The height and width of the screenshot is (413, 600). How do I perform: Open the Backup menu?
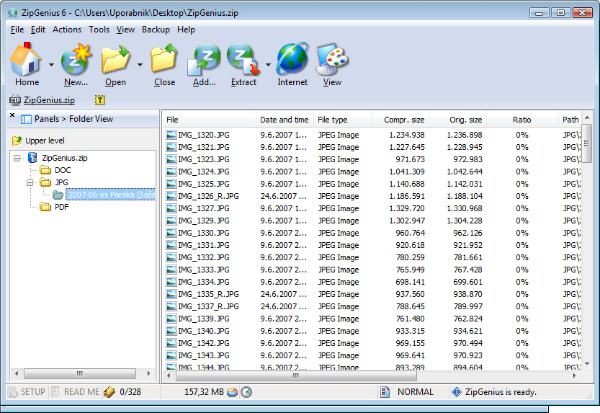(155, 30)
